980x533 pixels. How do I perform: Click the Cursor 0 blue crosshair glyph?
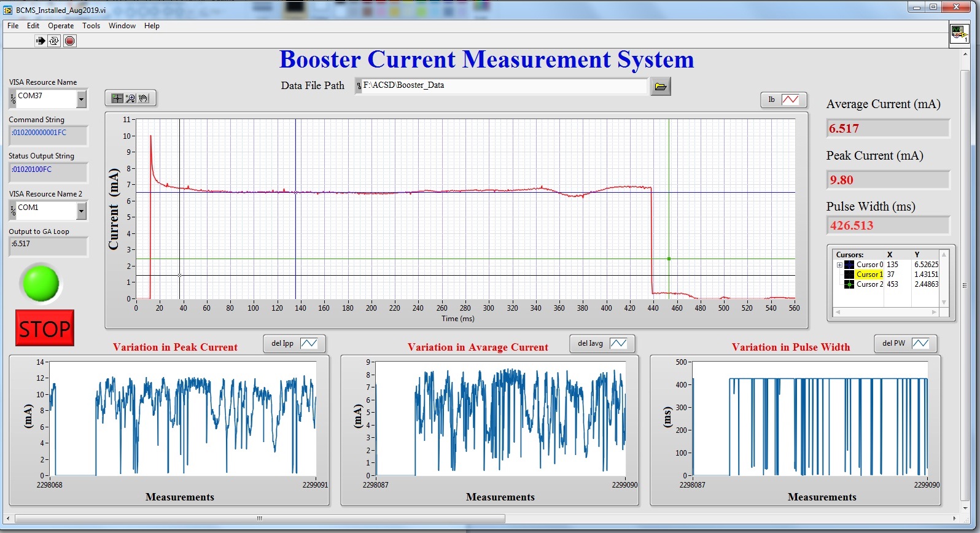click(849, 265)
